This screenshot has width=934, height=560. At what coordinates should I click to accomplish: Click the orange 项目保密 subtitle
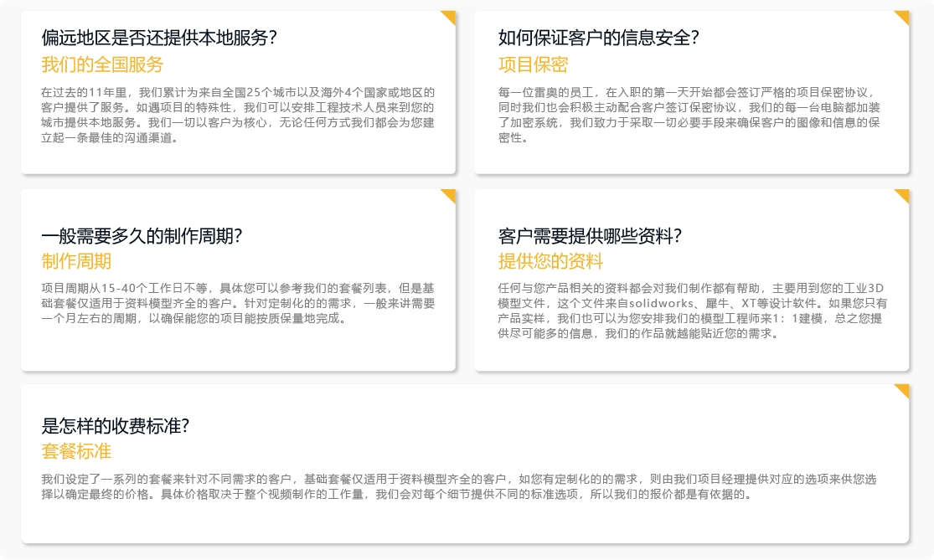coord(533,64)
